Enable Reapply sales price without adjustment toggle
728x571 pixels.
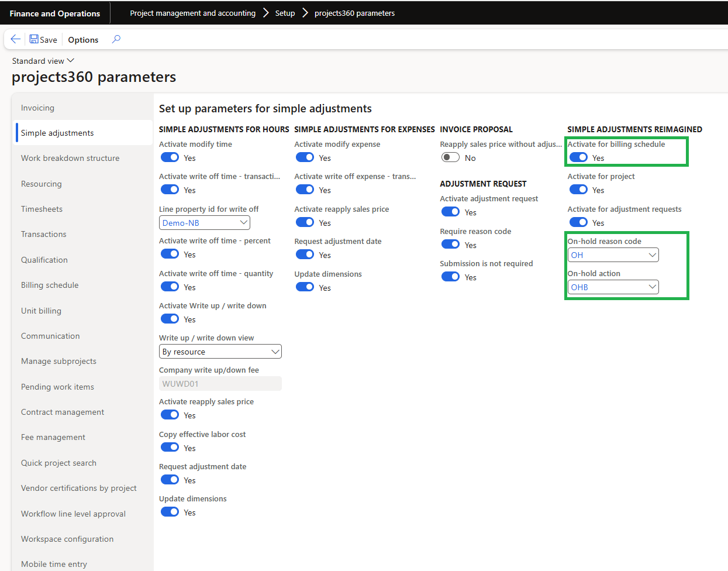click(x=450, y=157)
